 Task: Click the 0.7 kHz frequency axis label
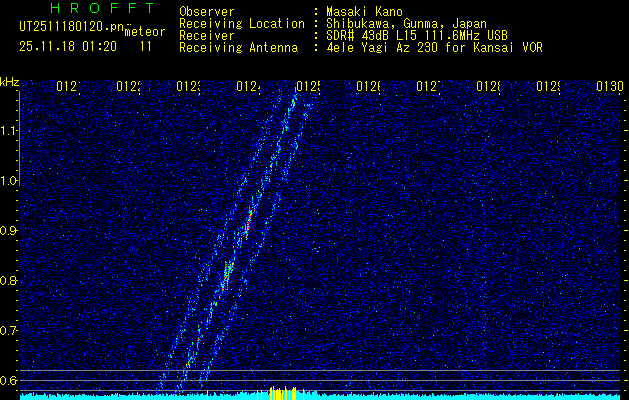9,331
